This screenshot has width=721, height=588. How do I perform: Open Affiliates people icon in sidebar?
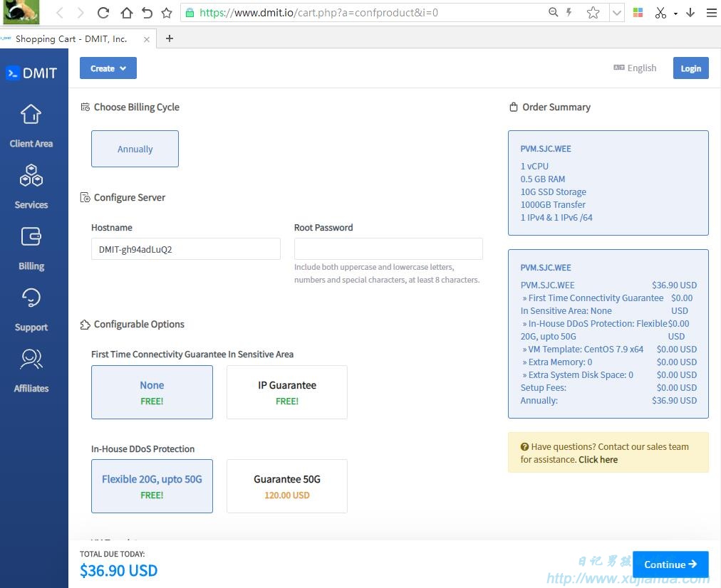point(31,359)
